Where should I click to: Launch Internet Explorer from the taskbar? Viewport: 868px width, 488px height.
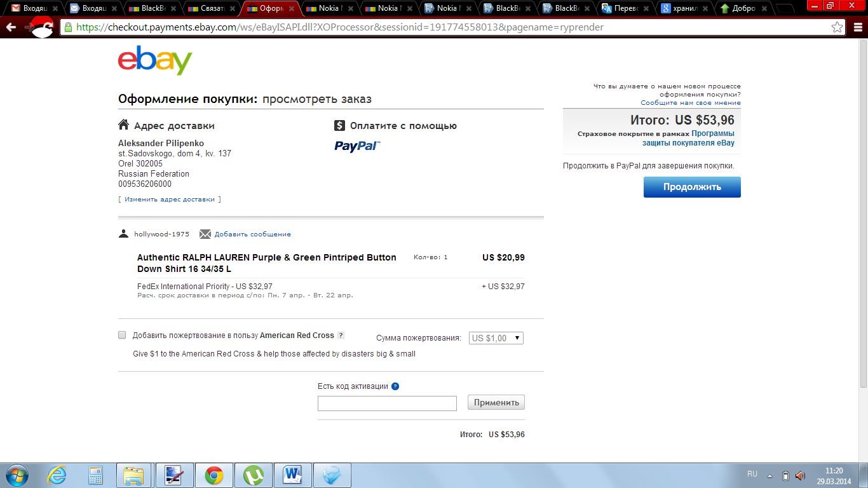tap(57, 475)
